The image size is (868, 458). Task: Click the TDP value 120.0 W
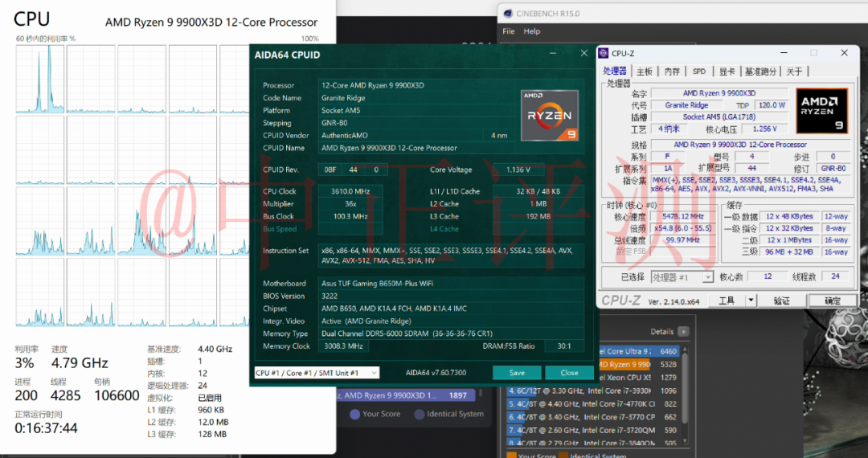pyautogui.click(x=772, y=104)
